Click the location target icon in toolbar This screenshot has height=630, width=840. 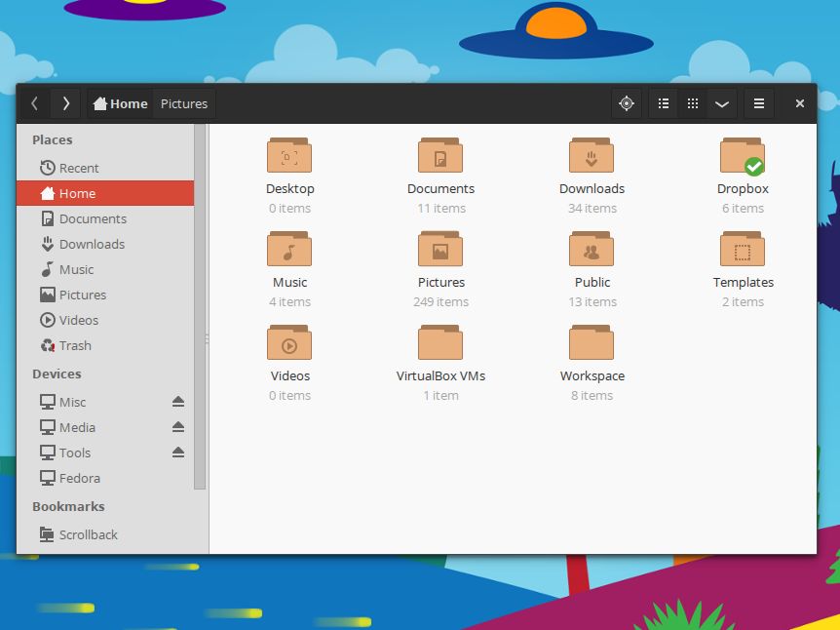pos(627,103)
